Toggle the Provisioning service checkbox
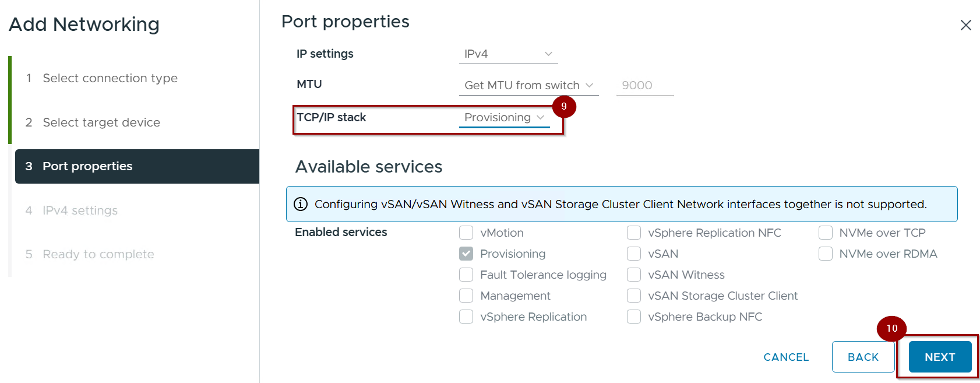This screenshot has height=383, width=980. click(466, 254)
